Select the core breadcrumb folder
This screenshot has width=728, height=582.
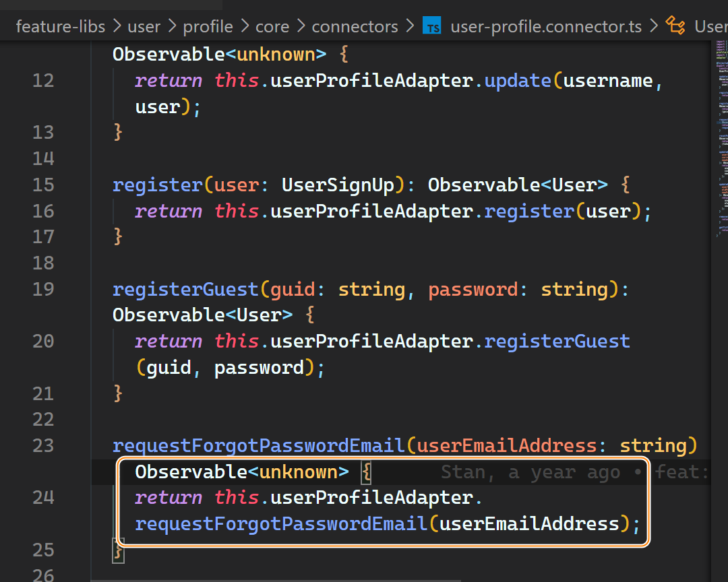click(x=272, y=26)
